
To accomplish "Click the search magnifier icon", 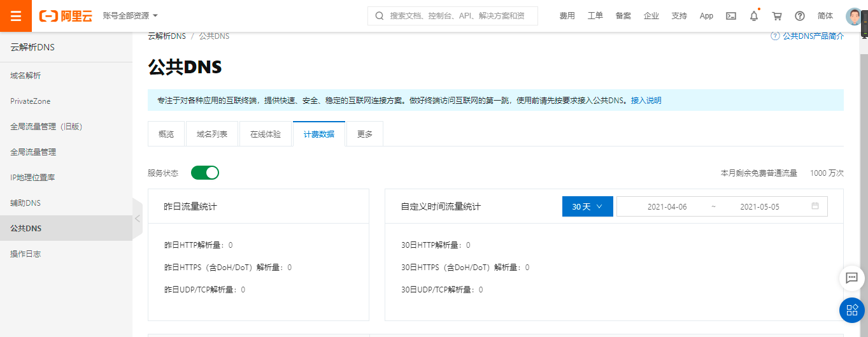I will point(380,16).
